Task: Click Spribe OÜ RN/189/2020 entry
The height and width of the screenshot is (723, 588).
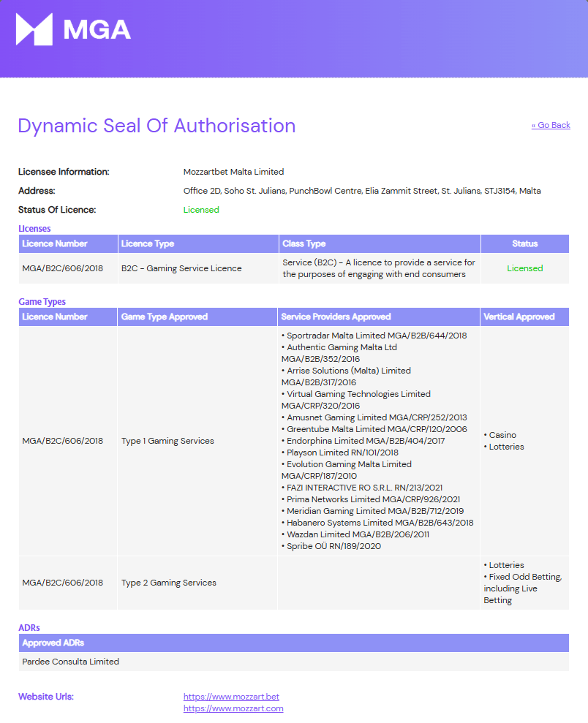Action: tap(331, 546)
